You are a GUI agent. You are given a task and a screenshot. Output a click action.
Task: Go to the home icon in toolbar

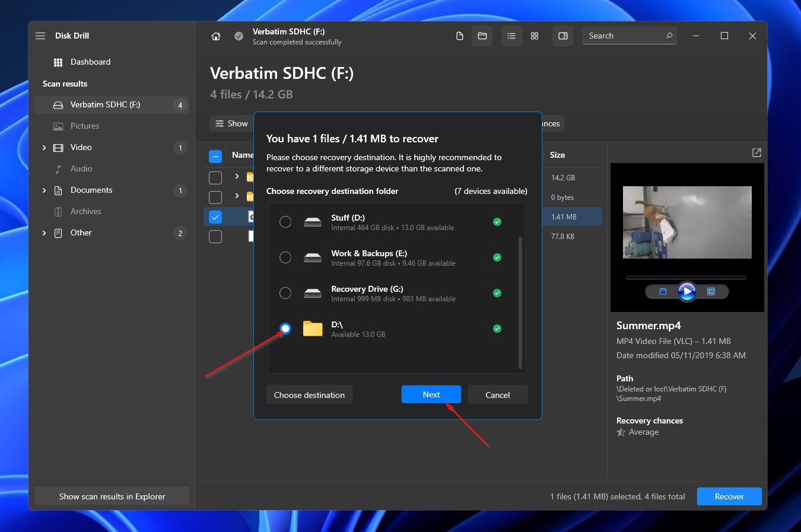pos(216,36)
